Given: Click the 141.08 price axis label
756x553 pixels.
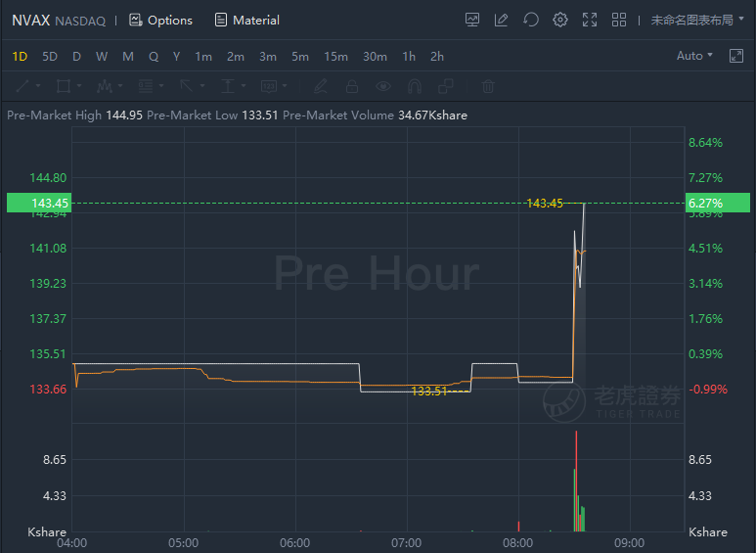Looking at the screenshot, I should [x=48, y=248].
